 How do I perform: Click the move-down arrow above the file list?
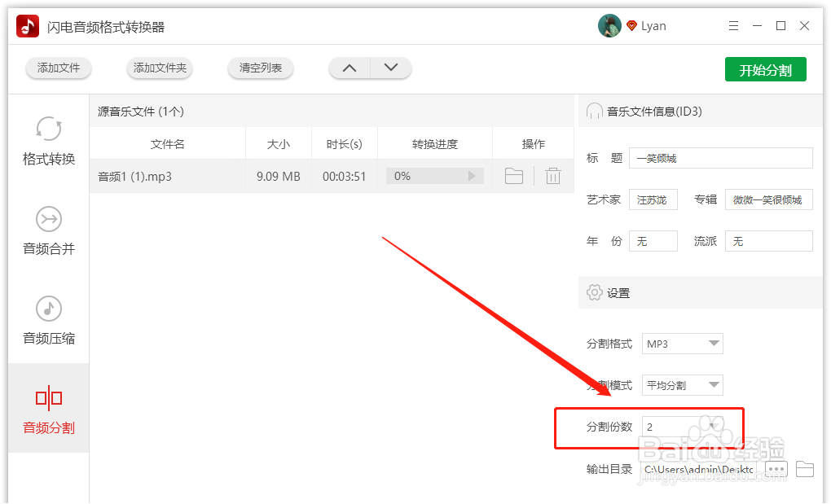pos(391,68)
